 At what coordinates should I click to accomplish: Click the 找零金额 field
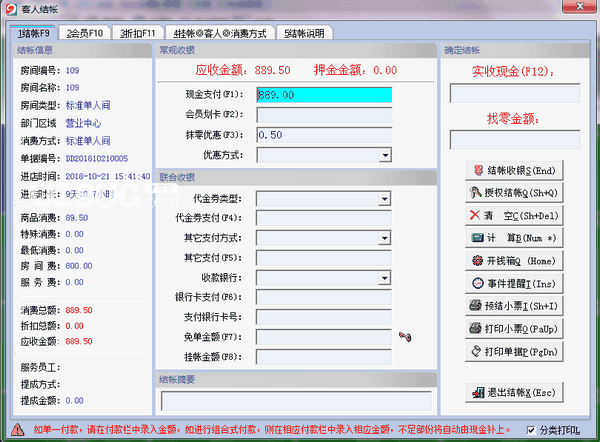515,140
